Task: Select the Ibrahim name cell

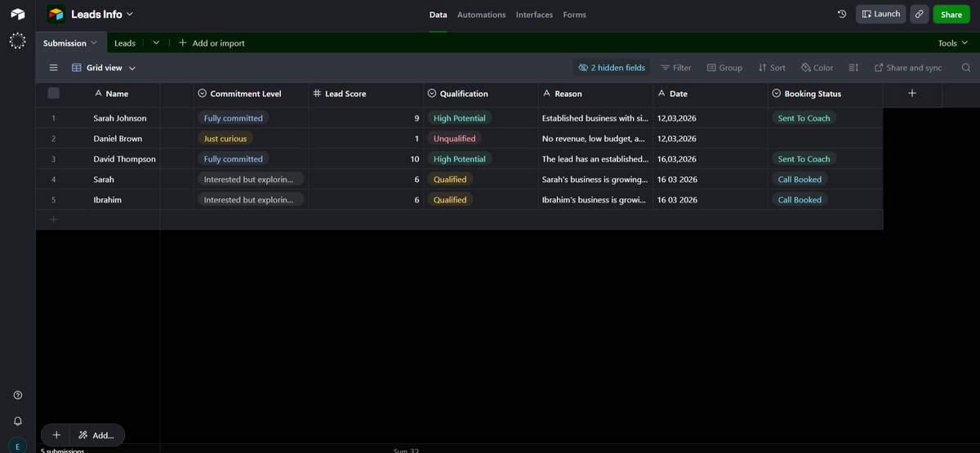Action: pos(107,199)
